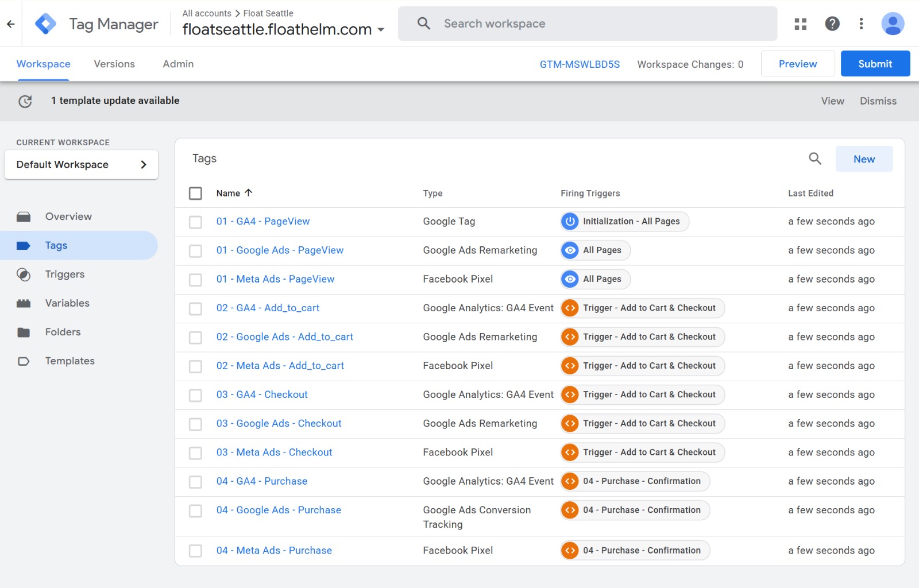Image resolution: width=919 pixels, height=588 pixels.
Task: Check the box for 01 - GA4 - PageView
Action: [195, 222]
